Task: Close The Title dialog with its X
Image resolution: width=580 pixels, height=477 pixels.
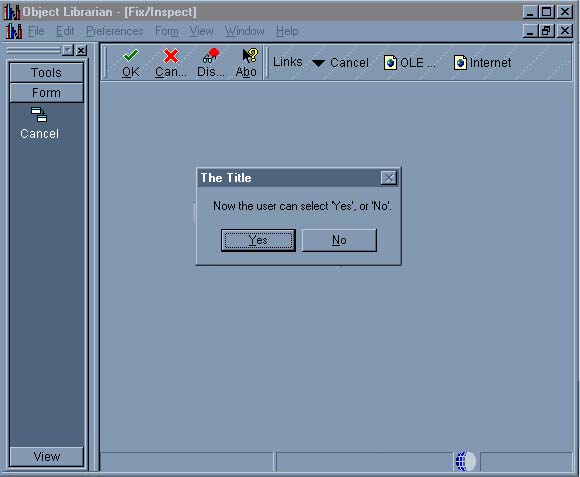Action: click(389, 178)
